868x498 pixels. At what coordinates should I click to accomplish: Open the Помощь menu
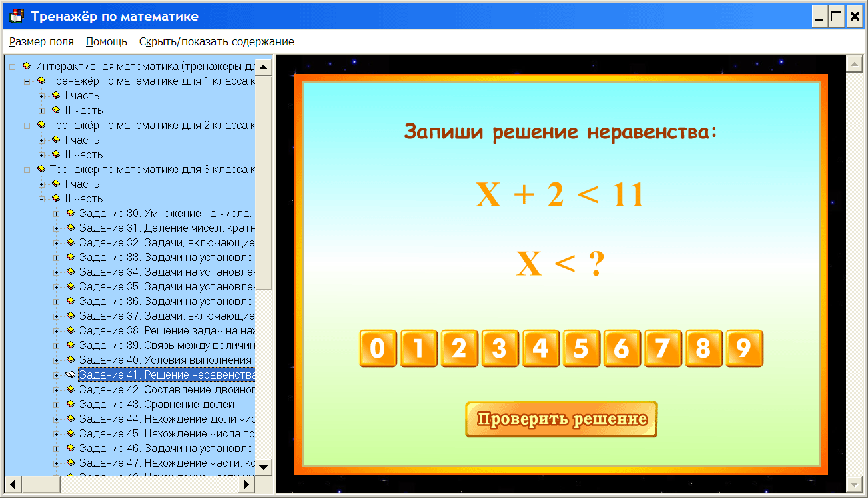(106, 41)
